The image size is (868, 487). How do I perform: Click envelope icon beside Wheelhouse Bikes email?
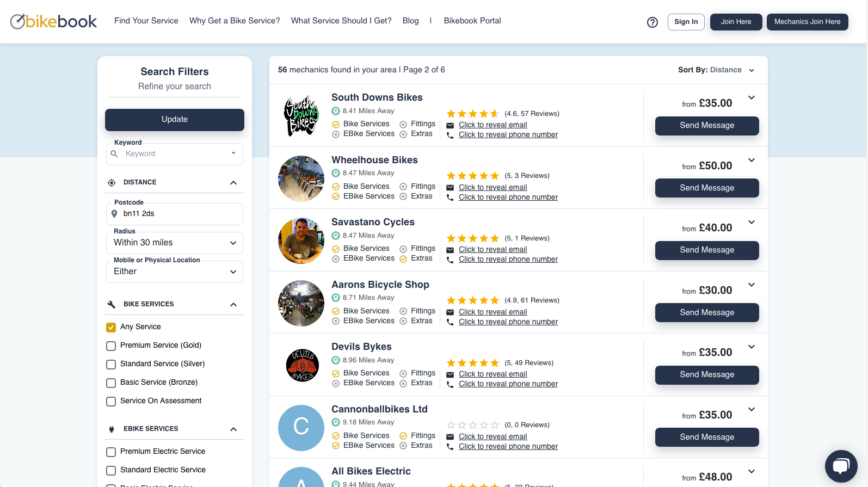(x=450, y=188)
